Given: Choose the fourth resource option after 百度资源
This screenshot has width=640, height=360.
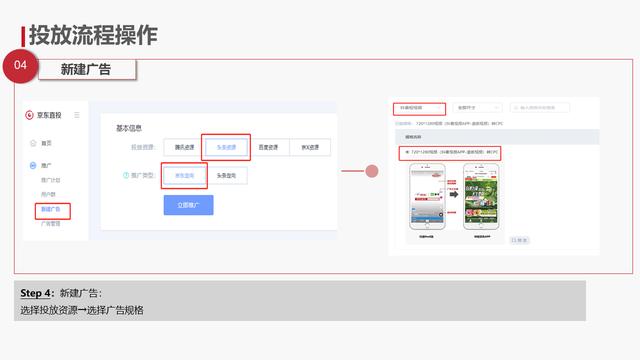Looking at the screenshot, I should 310,147.
